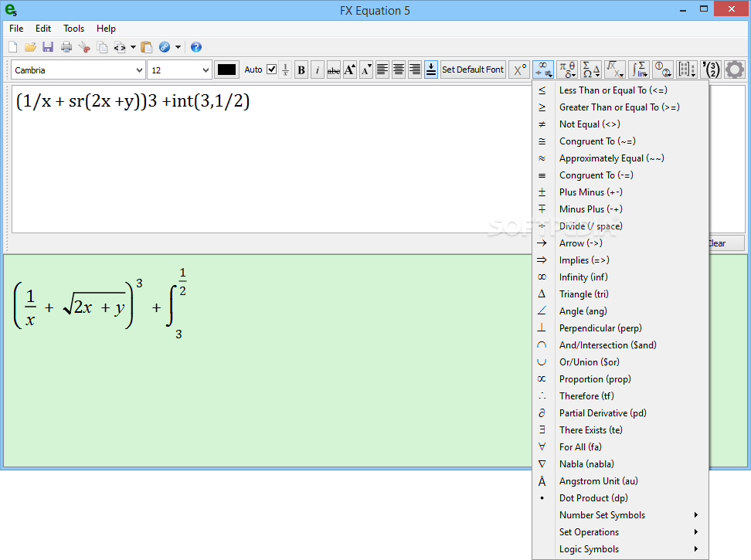Open the integral/sum/limit dropdown
This screenshot has height=560, width=751.
[639, 70]
